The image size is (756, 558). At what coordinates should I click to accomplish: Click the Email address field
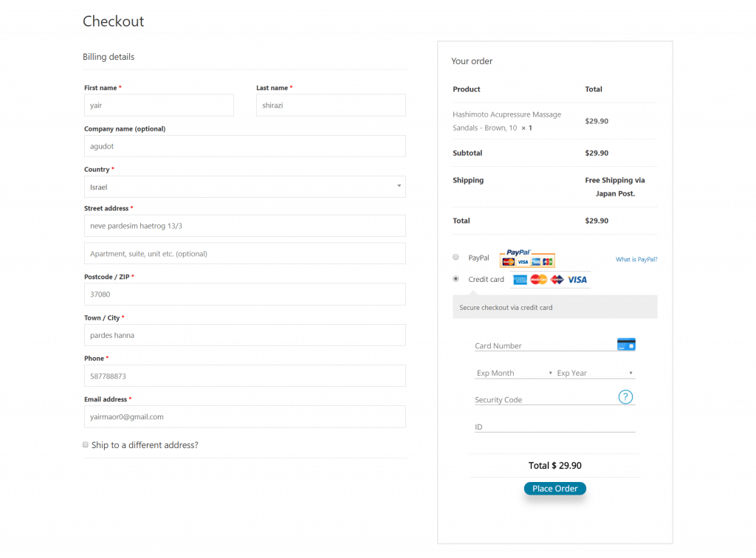244,416
